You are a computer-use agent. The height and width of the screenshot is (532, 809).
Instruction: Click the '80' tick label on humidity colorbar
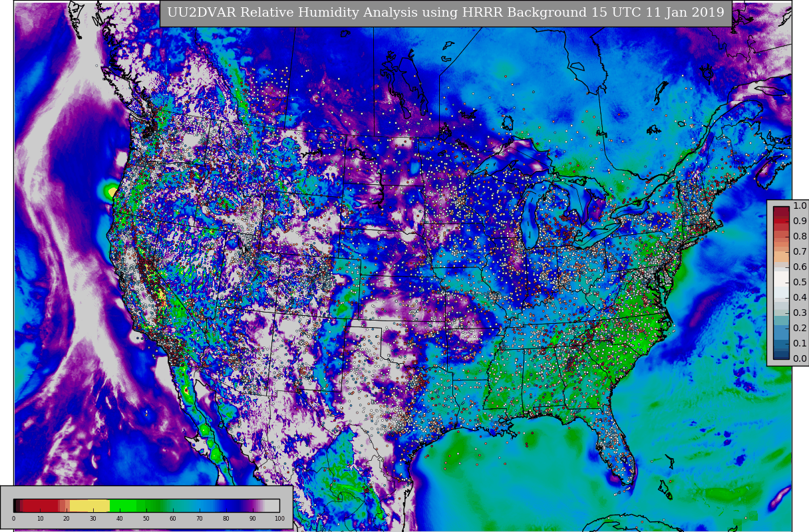pyautogui.click(x=226, y=519)
